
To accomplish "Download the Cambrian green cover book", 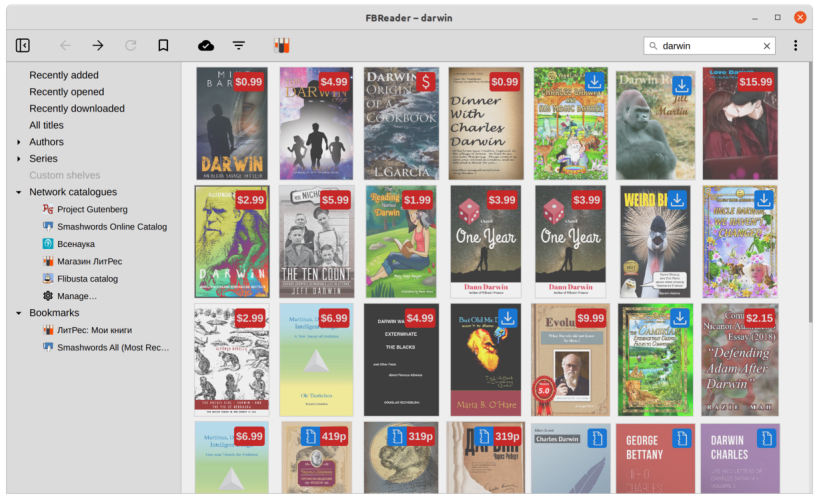I will [x=680, y=318].
